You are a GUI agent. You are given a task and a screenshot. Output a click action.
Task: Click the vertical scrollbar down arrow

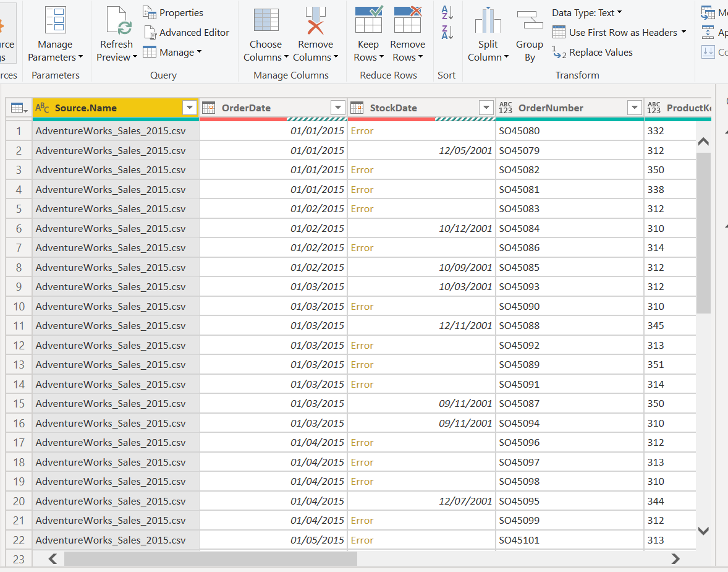tap(703, 531)
